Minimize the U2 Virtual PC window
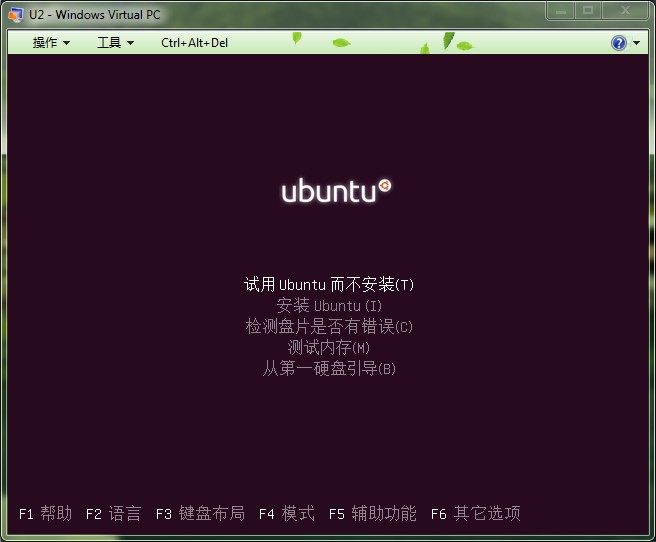 click(x=561, y=10)
